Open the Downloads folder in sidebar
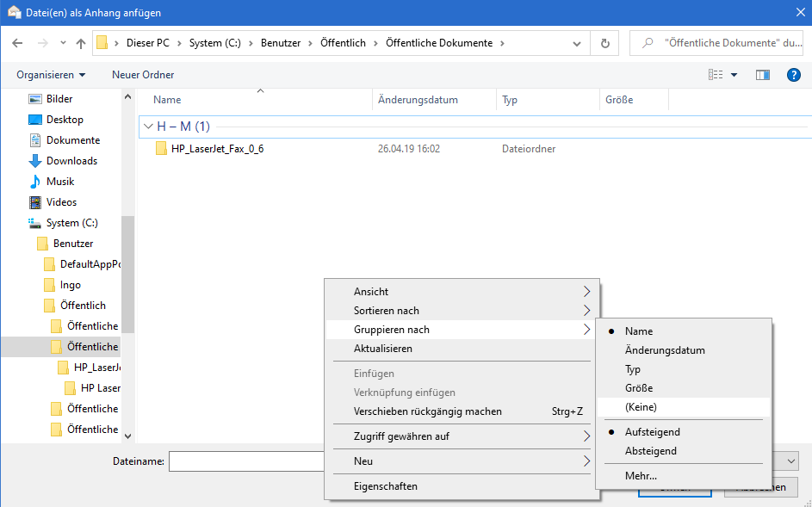The width and height of the screenshot is (812, 507). [71, 161]
